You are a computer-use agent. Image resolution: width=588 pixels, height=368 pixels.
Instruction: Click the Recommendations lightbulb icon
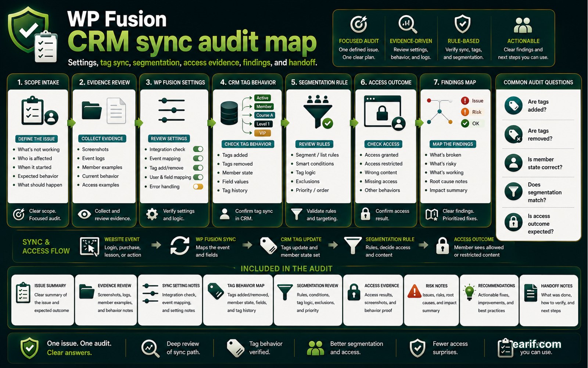point(469,293)
